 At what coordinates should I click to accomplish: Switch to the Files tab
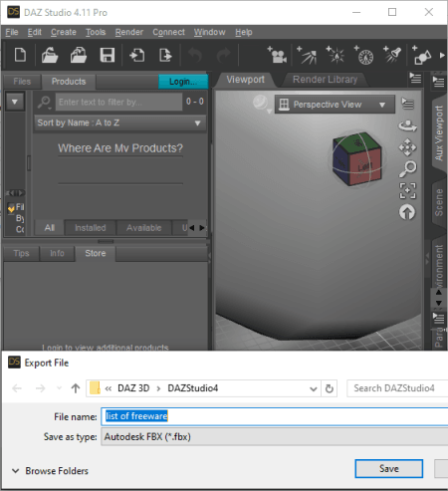(x=22, y=82)
